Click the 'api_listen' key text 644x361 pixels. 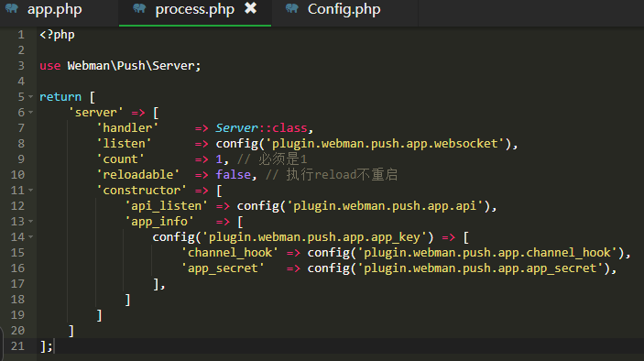[x=166, y=206]
